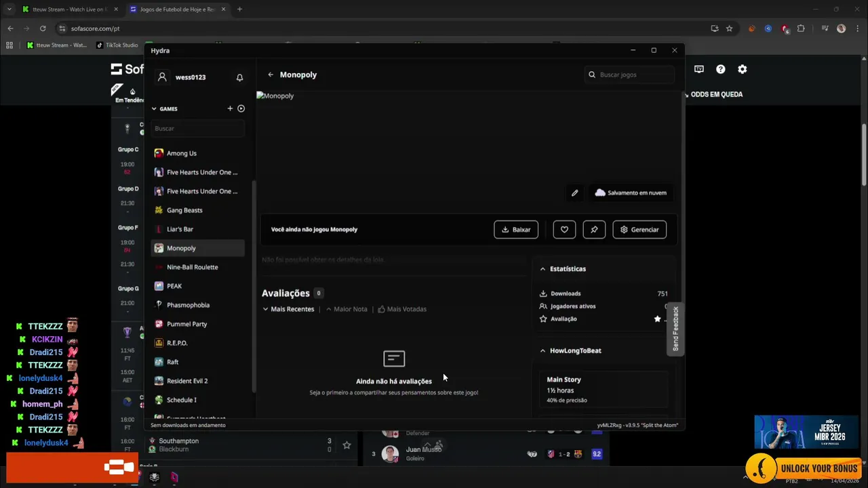Image resolution: width=868 pixels, height=488 pixels.
Task: Switch to Jogos de Futebol Chrome tab
Action: coord(177,9)
